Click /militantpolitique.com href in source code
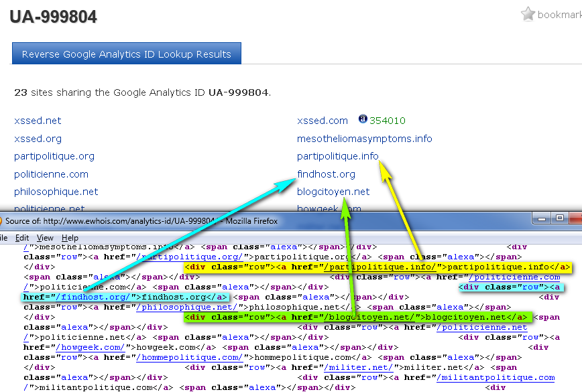This screenshot has width=582, height=392. point(496,377)
